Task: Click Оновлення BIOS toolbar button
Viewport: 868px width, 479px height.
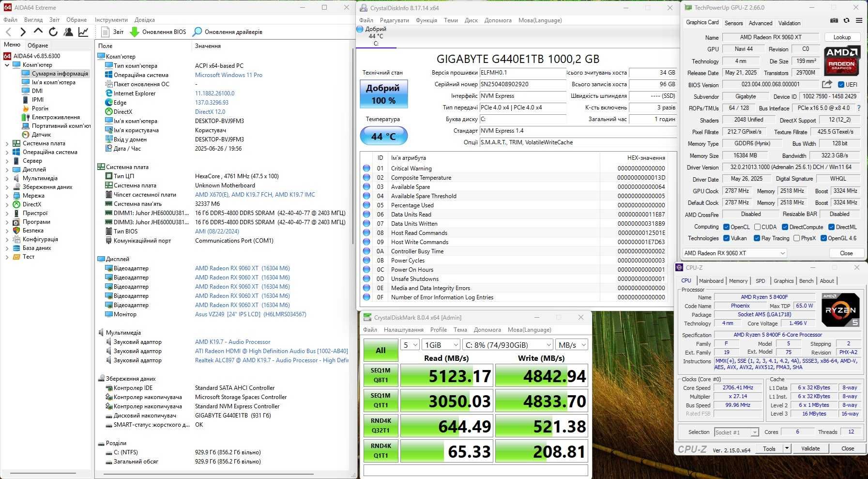Action: pyautogui.click(x=158, y=32)
